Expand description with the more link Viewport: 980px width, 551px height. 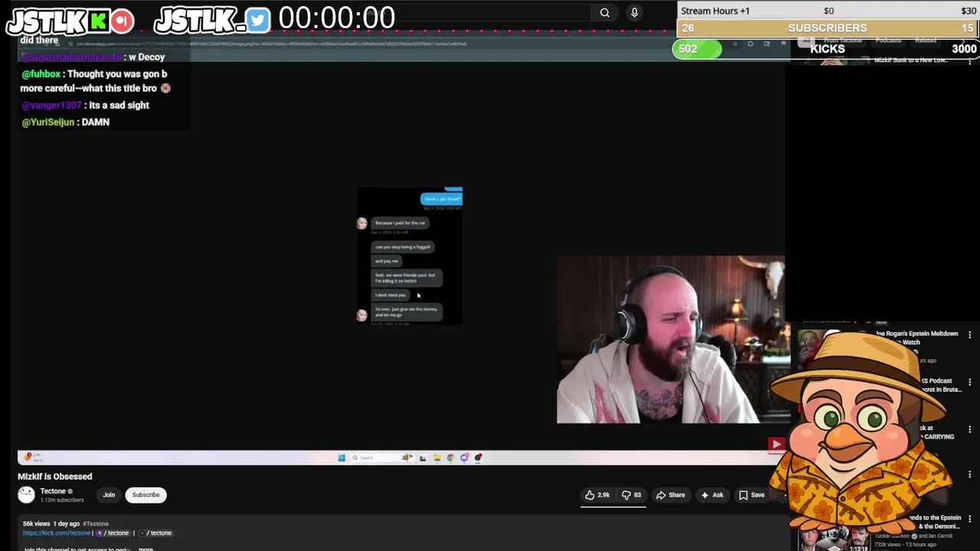[145, 549]
